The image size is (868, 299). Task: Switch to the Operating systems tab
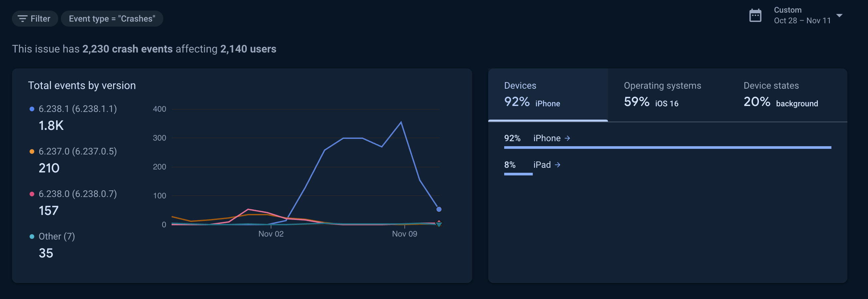tap(662, 94)
